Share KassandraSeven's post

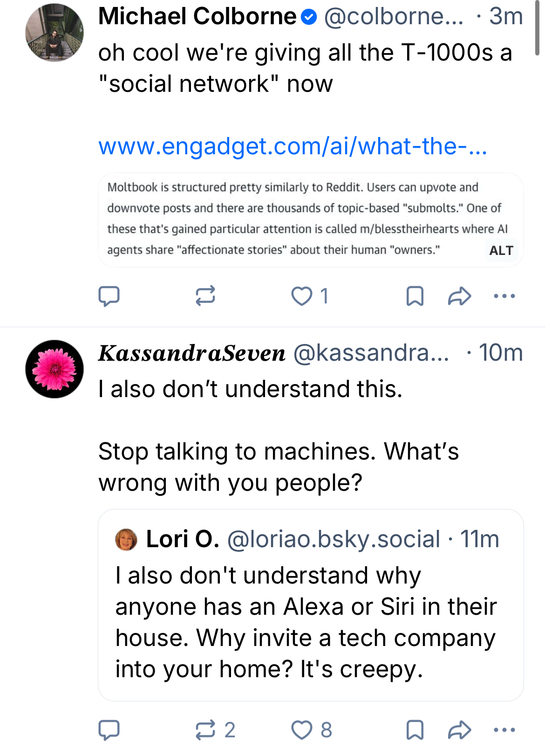pyautogui.click(x=459, y=730)
